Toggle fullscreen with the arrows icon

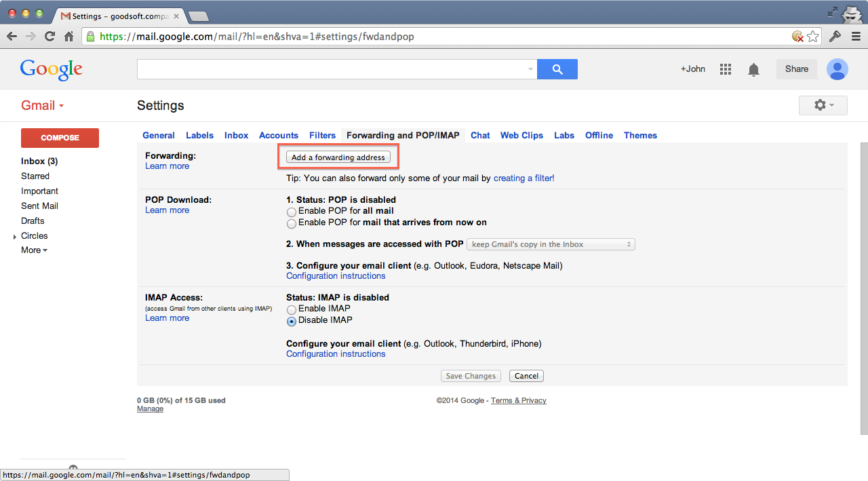pyautogui.click(x=833, y=12)
